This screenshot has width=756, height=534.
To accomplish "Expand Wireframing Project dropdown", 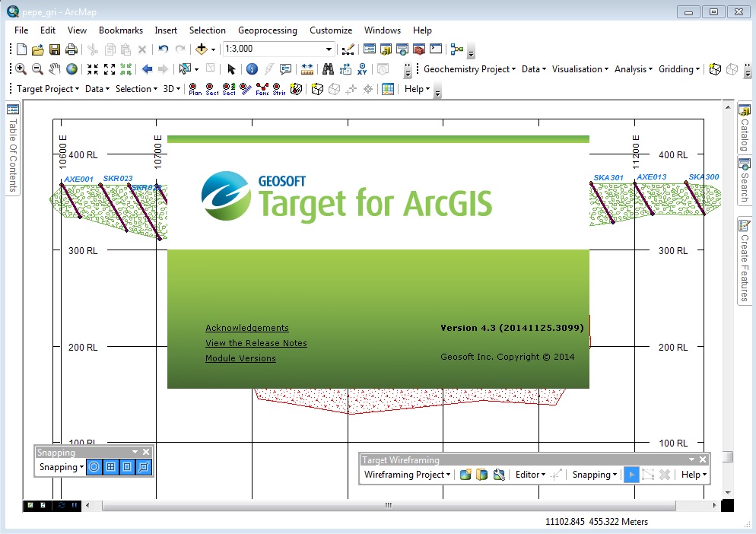I will point(408,475).
